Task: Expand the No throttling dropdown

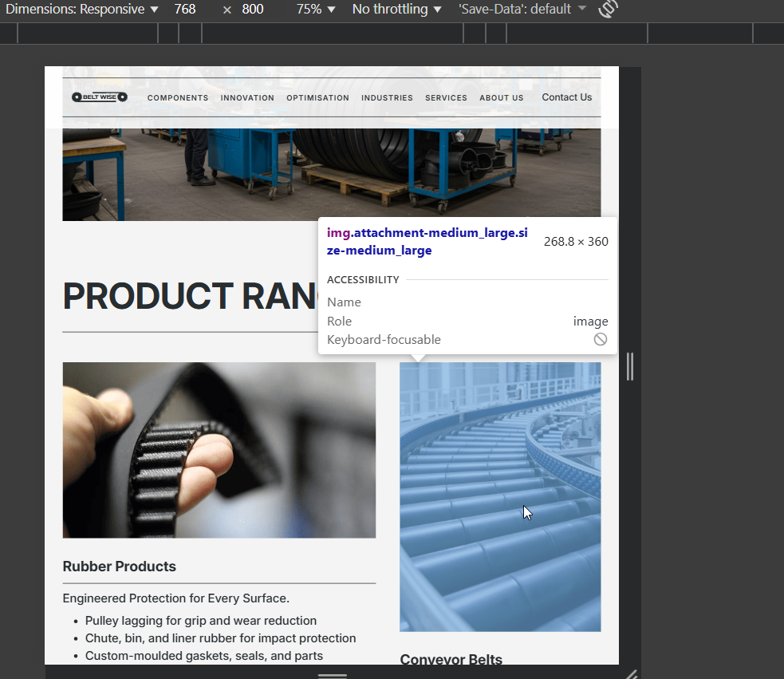Action: click(x=396, y=10)
